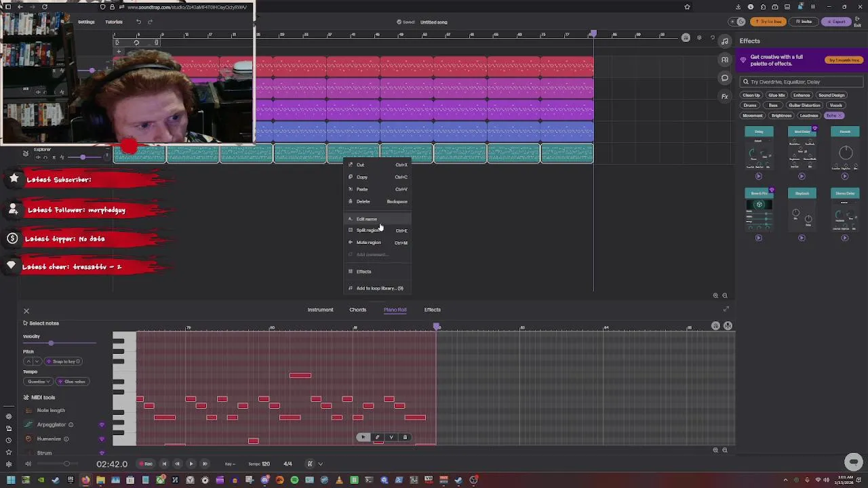Choose Cut from the context menu
Screen dimensions: 868x488
[x=378, y=165]
